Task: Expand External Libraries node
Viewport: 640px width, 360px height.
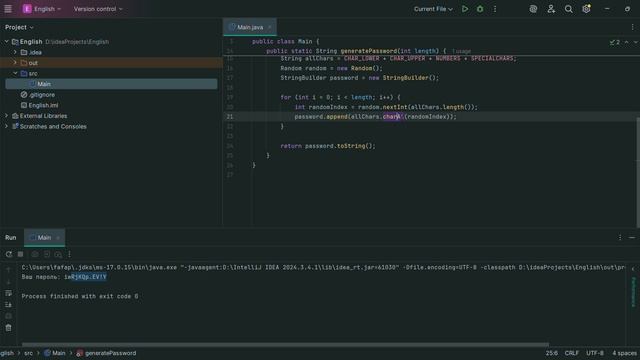Action: pos(7,116)
